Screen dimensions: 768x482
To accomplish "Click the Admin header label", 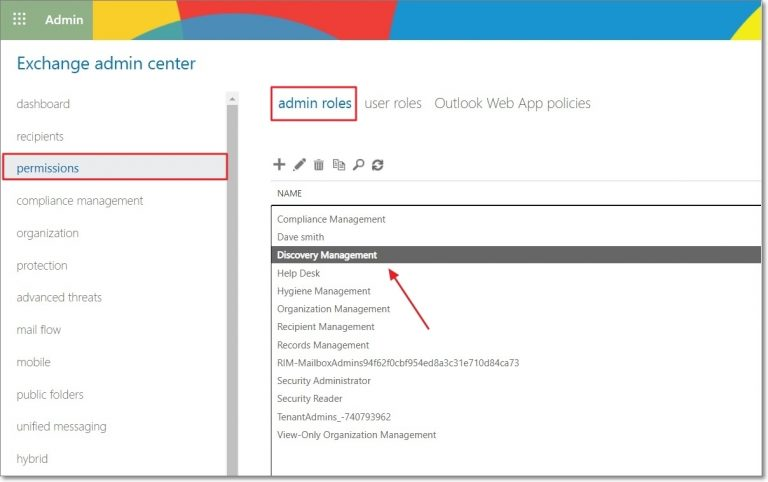I will pos(64,20).
